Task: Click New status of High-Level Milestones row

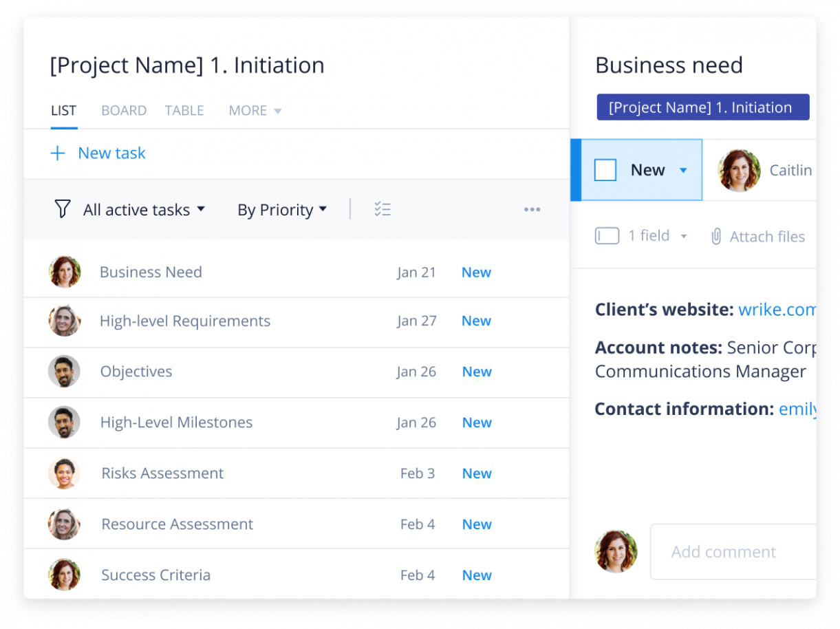Action: (x=477, y=423)
